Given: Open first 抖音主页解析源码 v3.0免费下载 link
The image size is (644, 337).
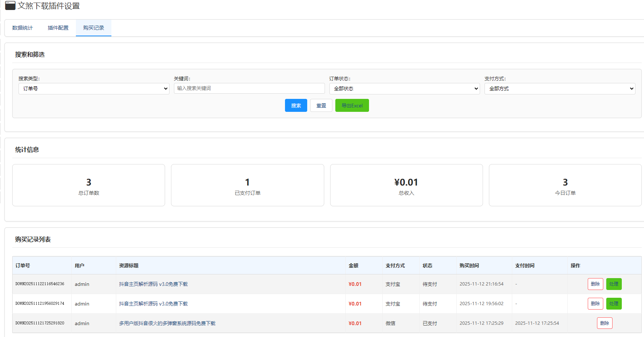Looking at the screenshot, I should (153, 284).
